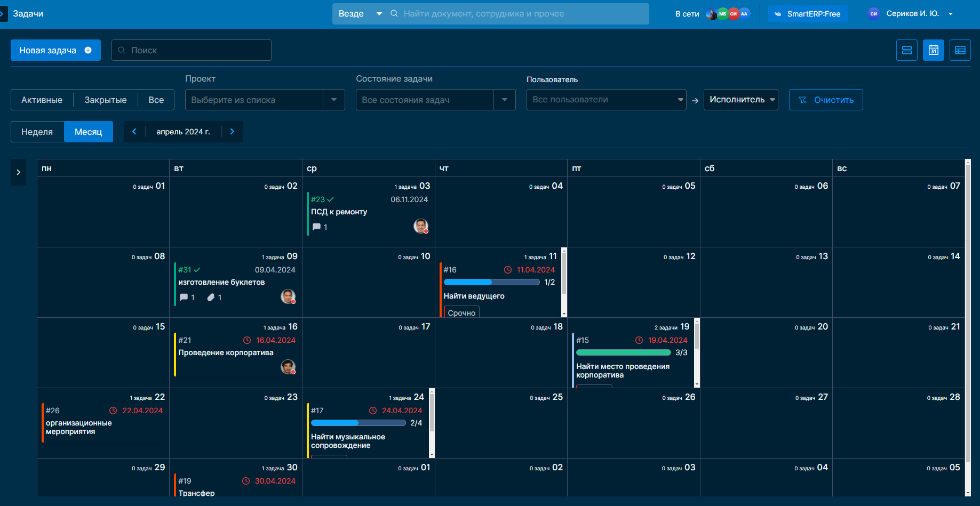The image size is (980, 506).
Task: Click progress bar on Найти ведущего task
Action: coord(491,282)
